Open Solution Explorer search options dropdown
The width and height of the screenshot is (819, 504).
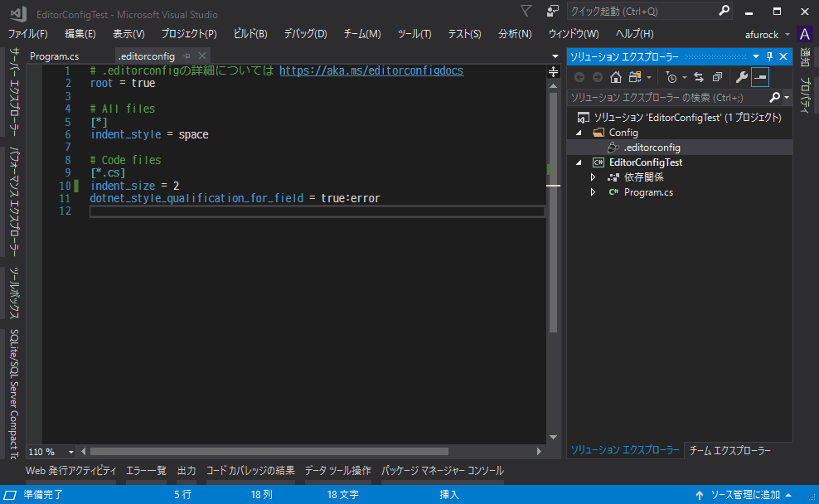point(787,97)
